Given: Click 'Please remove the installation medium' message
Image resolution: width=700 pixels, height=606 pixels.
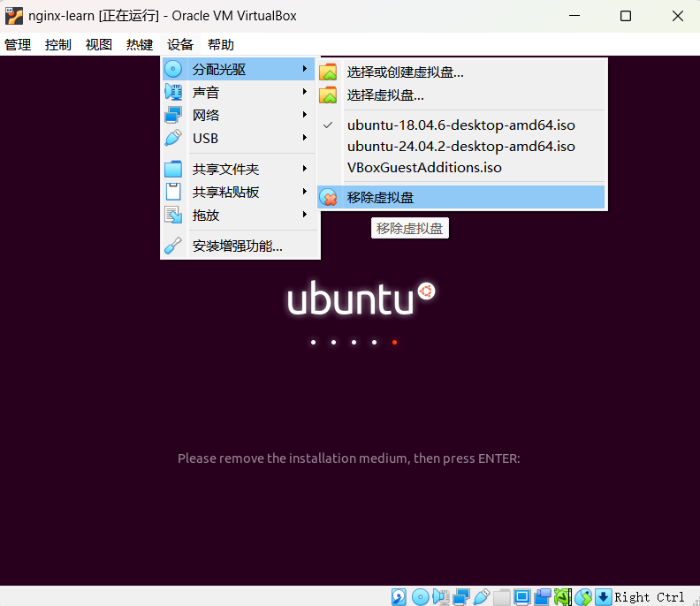Looking at the screenshot, I should click(x=348, y=458).
